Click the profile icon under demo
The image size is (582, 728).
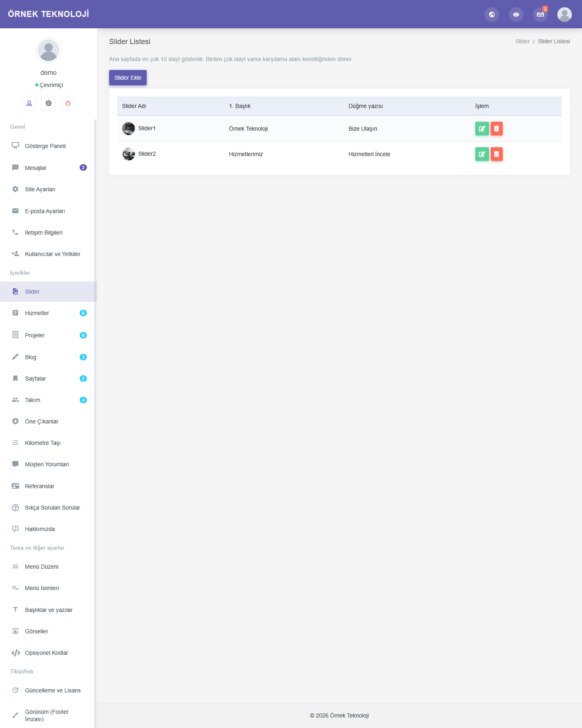29,103
